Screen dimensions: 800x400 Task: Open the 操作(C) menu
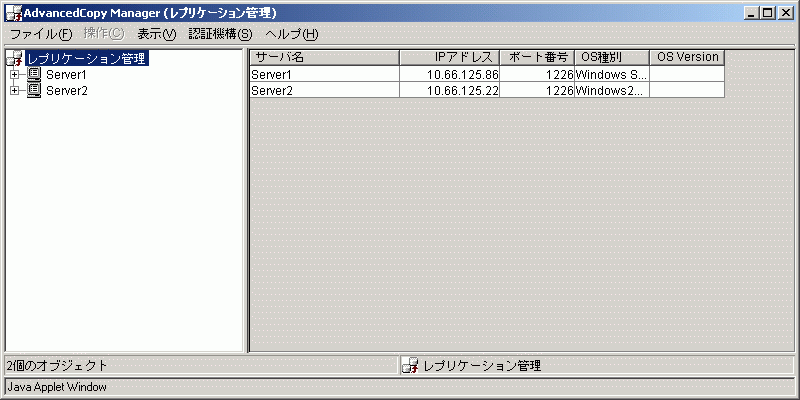coord(104,34)
